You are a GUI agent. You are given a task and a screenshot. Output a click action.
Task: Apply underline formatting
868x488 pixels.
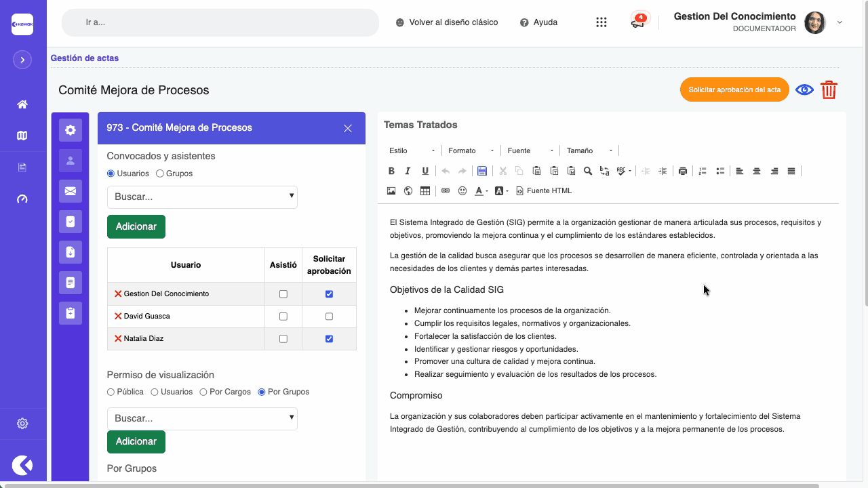(425, 171)
